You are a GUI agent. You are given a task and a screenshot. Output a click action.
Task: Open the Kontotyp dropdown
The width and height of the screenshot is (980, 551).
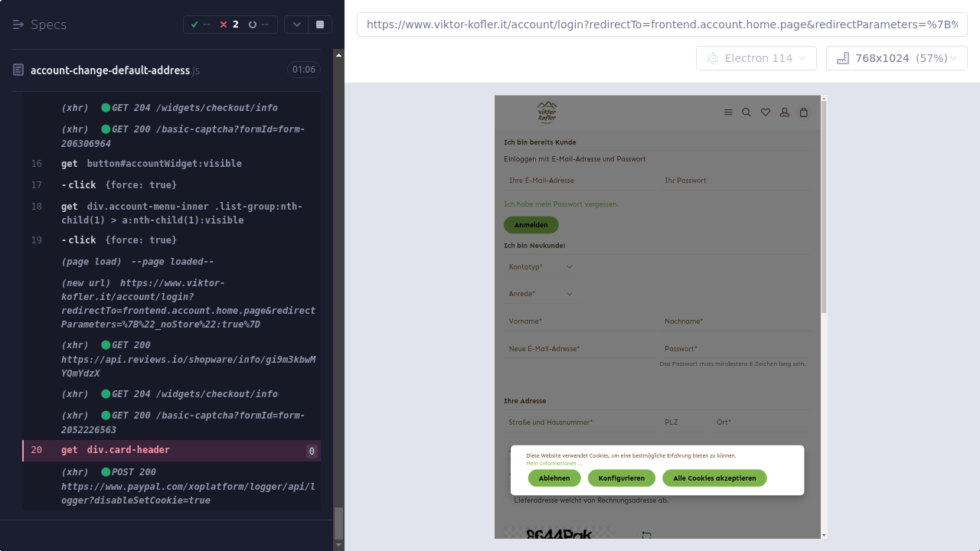tap(541, 267)
